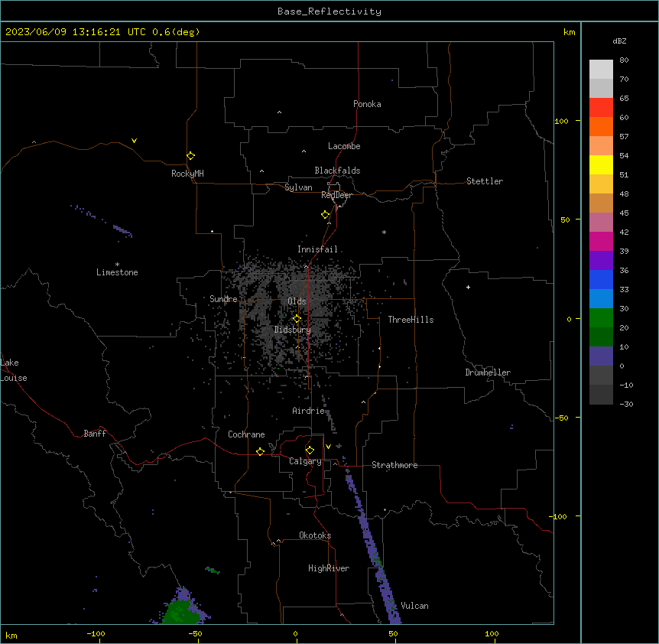Image resolution: width=659 pixels, height=644 pixels.
Task: Click the Blackfalds city label
Action: pos(337,171)
